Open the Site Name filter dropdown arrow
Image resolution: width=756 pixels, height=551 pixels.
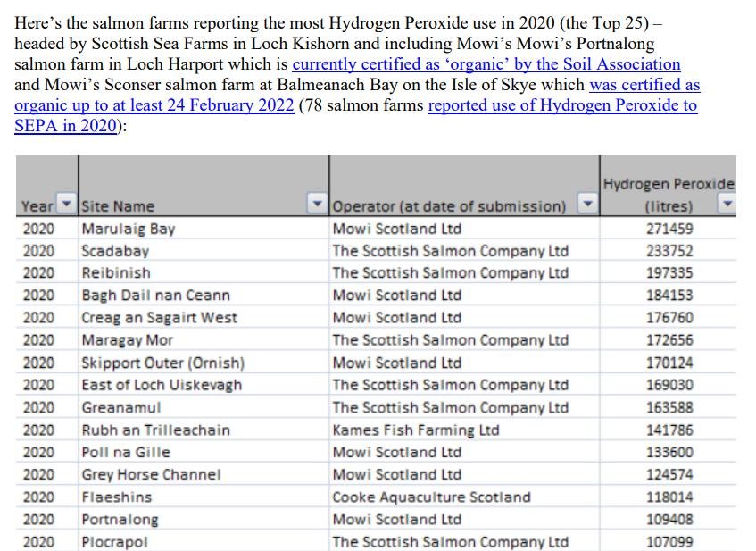click(x=317, y=206)
